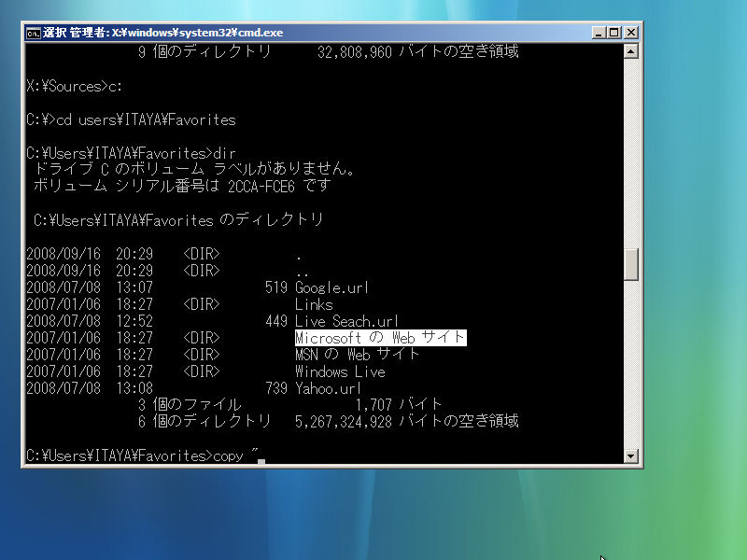This screenshot has width=747, height=560.
Task: Click the 'Google.url' file name
Action: pos(331,287)
